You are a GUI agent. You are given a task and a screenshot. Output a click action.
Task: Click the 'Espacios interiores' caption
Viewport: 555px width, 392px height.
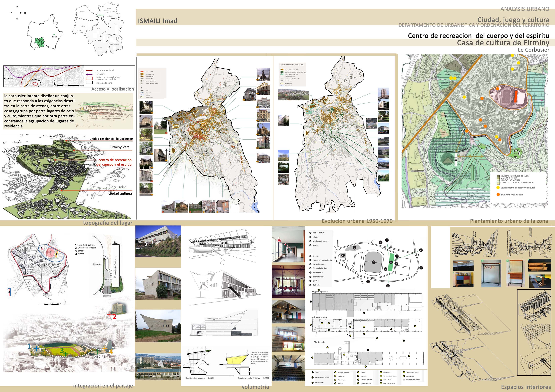point(526,387)
